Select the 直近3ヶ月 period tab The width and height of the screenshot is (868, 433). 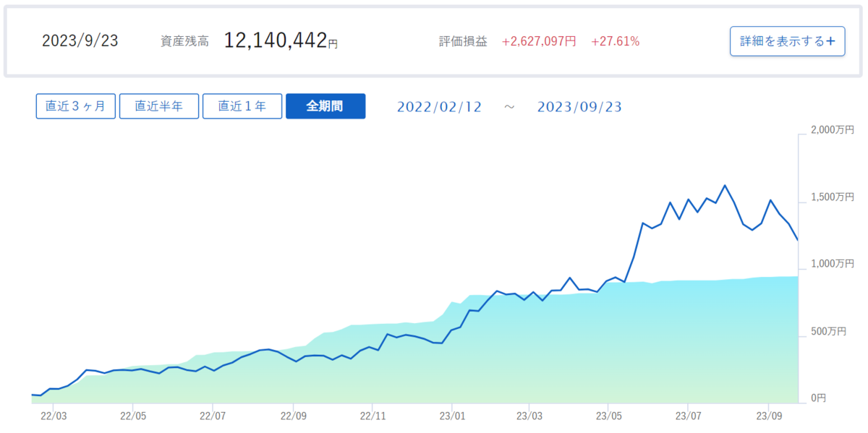[75, 106]
